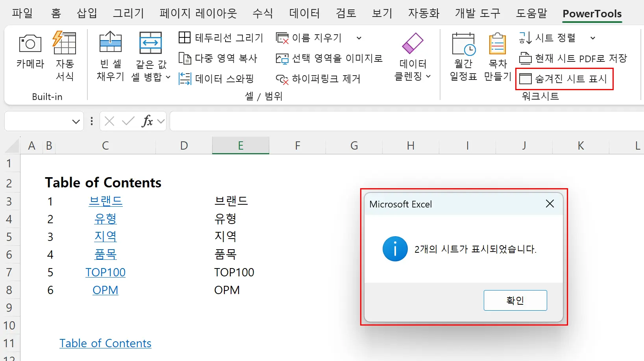The image size is (644, 361).
Task: Expand the 데이터 클렌징 dropdown
Action: 429,77
